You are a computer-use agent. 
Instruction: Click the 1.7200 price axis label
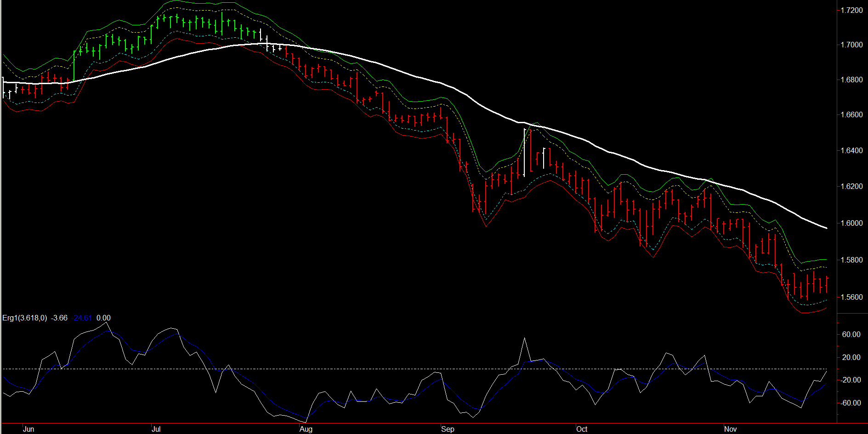(851, 10)
